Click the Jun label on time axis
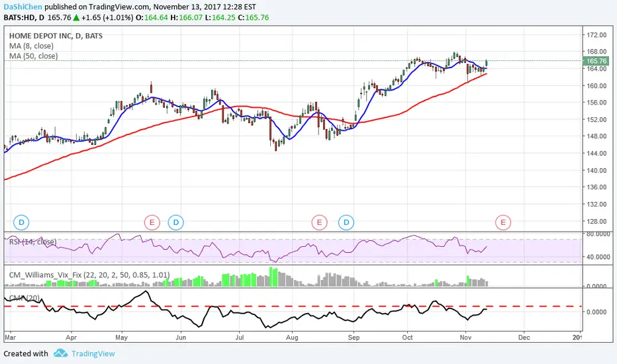 coord(181,338)
